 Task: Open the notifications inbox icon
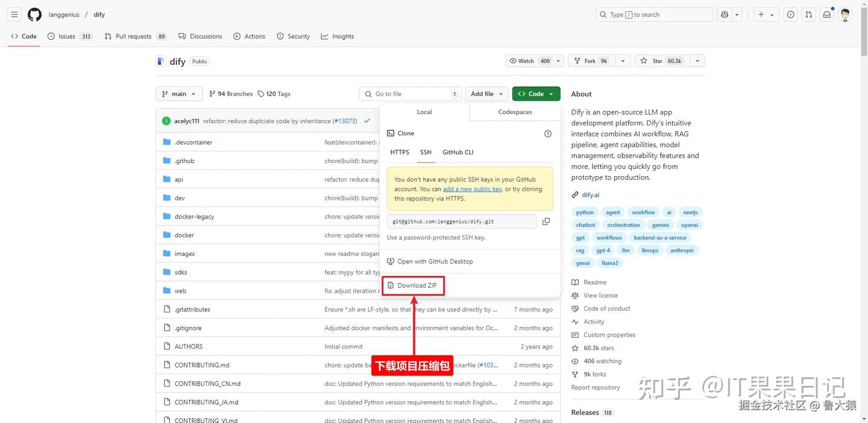coord(826,14)
